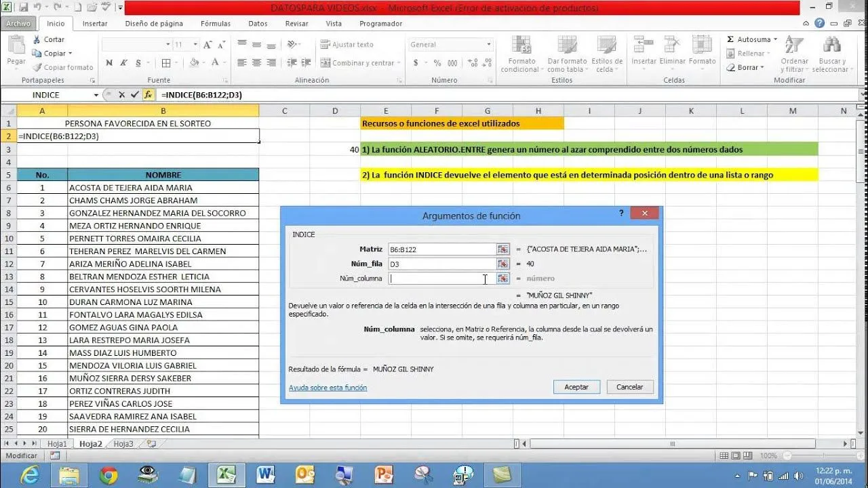Click the Autosuma sigma icon
The width and height of the screenshot is (868, 488).
(730, 39)
